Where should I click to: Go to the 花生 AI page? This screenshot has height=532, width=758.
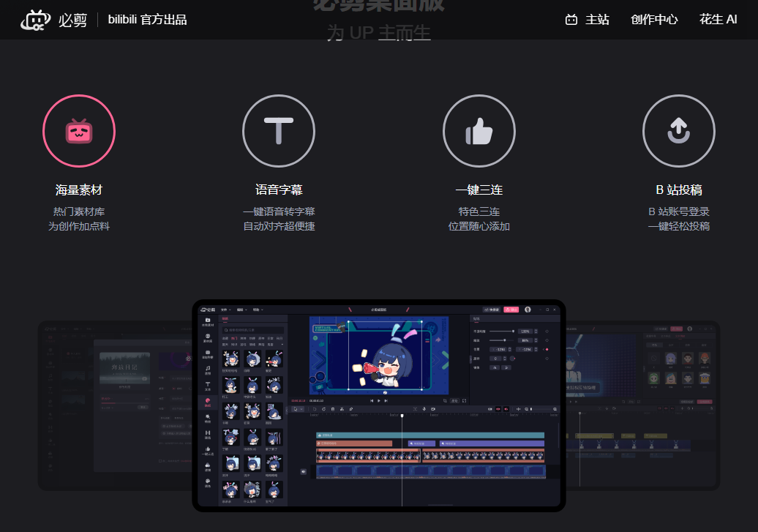(718, 20)
